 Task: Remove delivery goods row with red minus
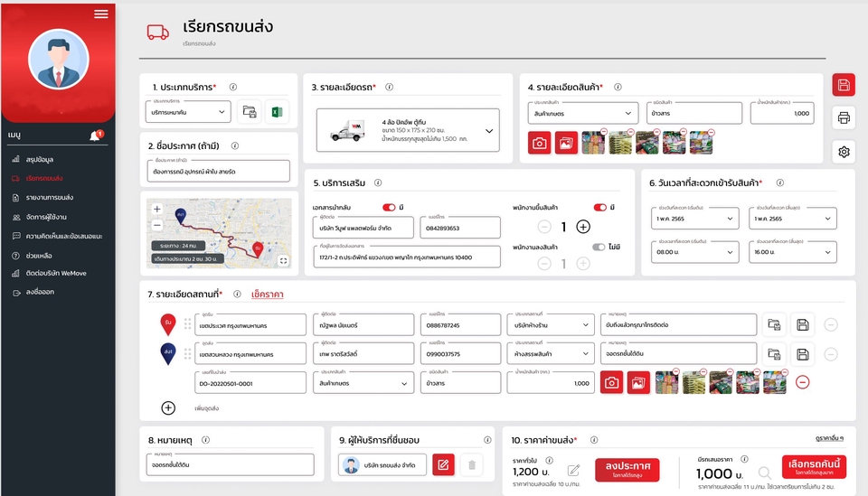(802, 382)
